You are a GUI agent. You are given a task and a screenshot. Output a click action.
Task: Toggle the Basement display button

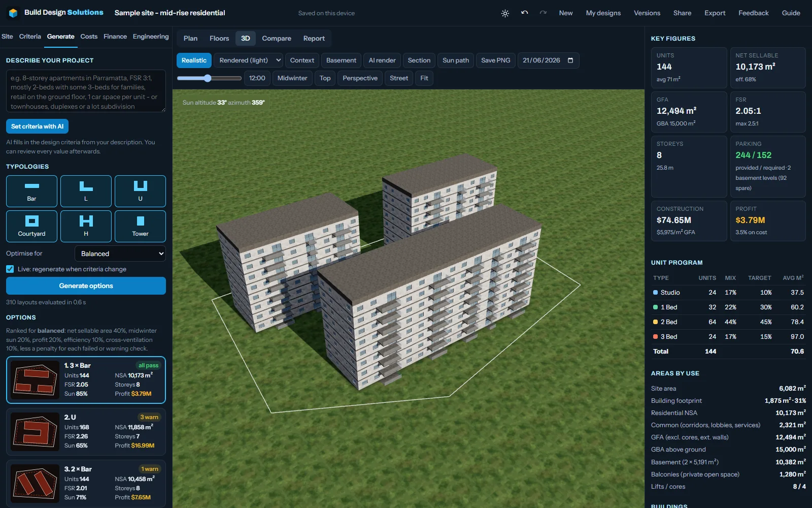click(341, 60)
